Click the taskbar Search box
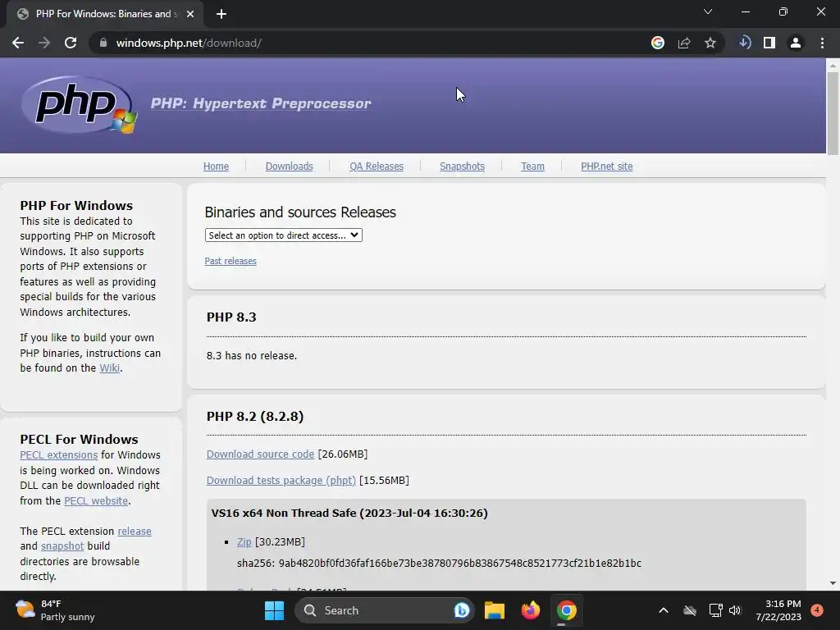This screenshot has width=840, height=630. tap(384, 610)
